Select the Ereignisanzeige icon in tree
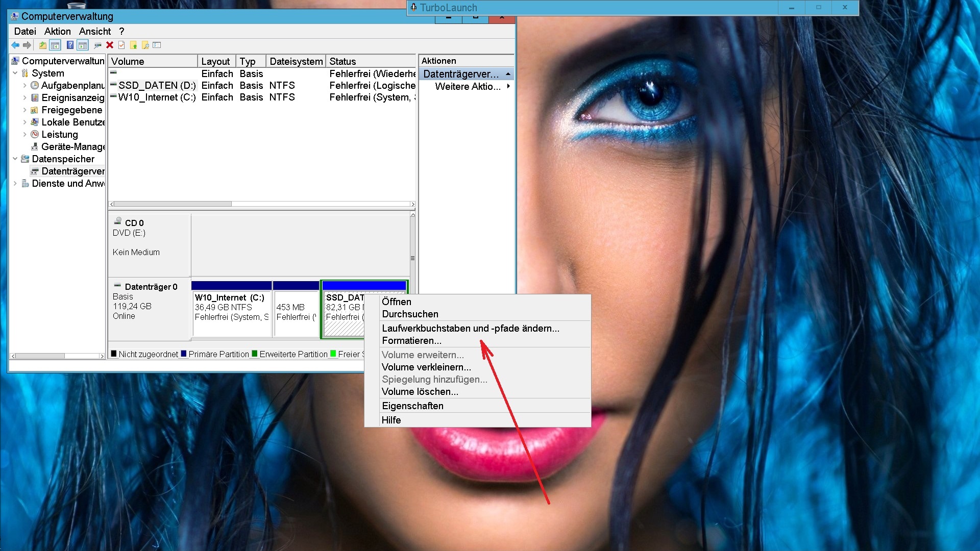The image size is (980, 551). (x=35, y=98)
